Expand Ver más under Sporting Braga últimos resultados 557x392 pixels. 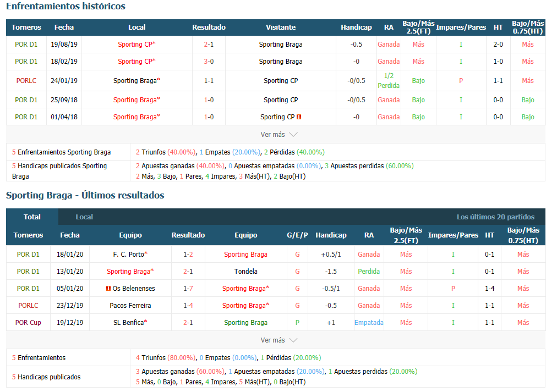(279, 340)
